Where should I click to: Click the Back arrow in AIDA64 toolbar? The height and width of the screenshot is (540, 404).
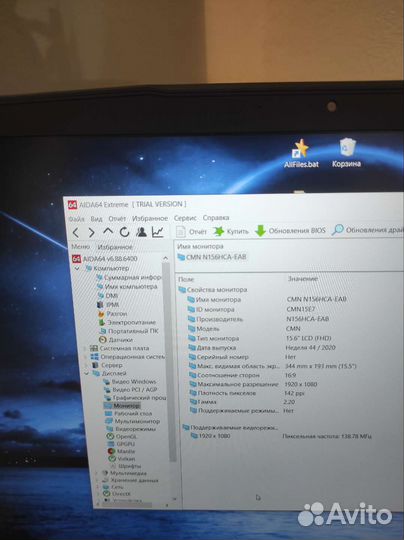point(76,233)
